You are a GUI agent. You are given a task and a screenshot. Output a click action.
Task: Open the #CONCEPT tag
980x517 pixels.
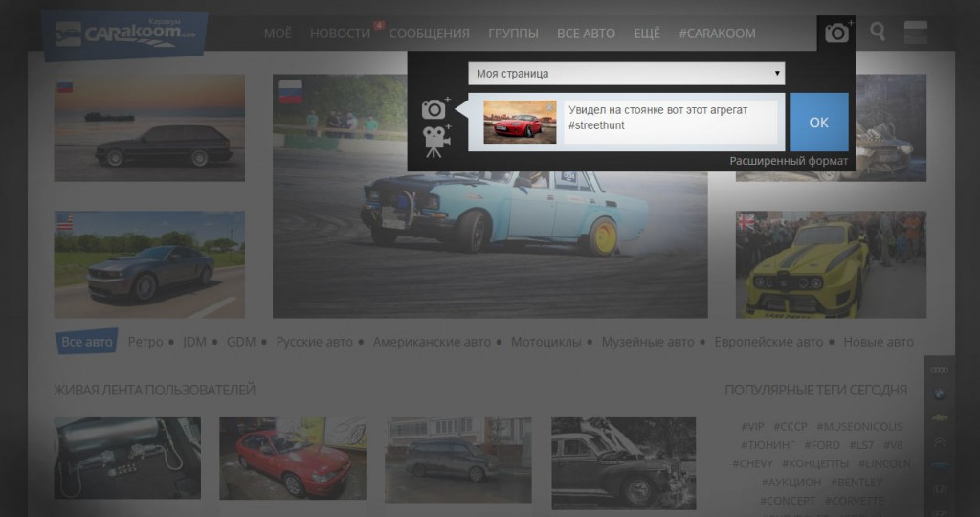pos(788,501)
